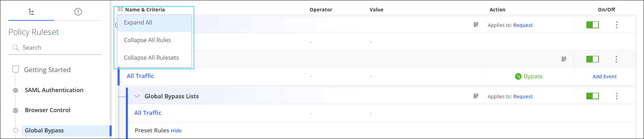Click the note icon on Global Bypass Lists row
This screenshot has width=644, height=139.
tap(476, 96)
